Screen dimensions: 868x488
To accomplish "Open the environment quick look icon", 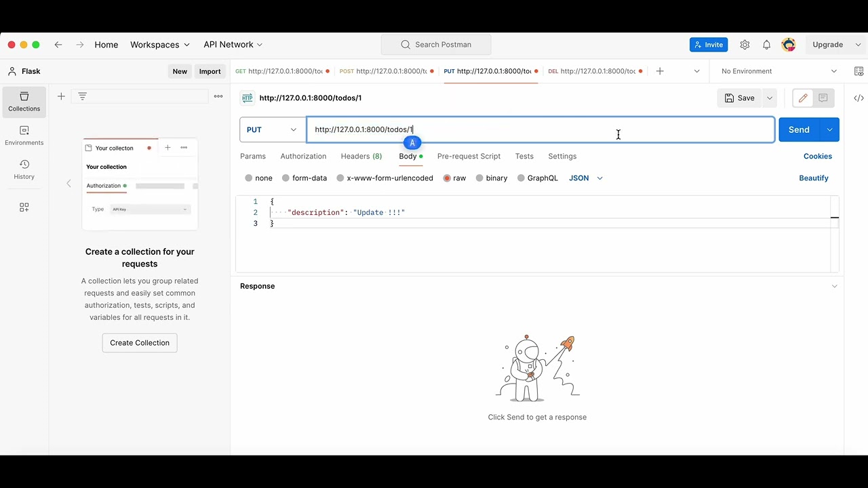I will 859,70.
